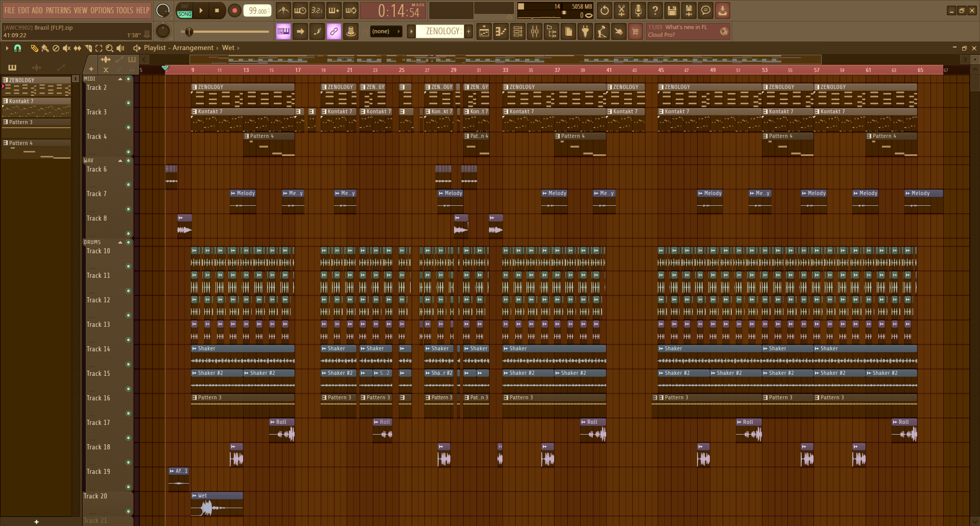Collapse the MIDI track group arrow

(x=121, y=79)
